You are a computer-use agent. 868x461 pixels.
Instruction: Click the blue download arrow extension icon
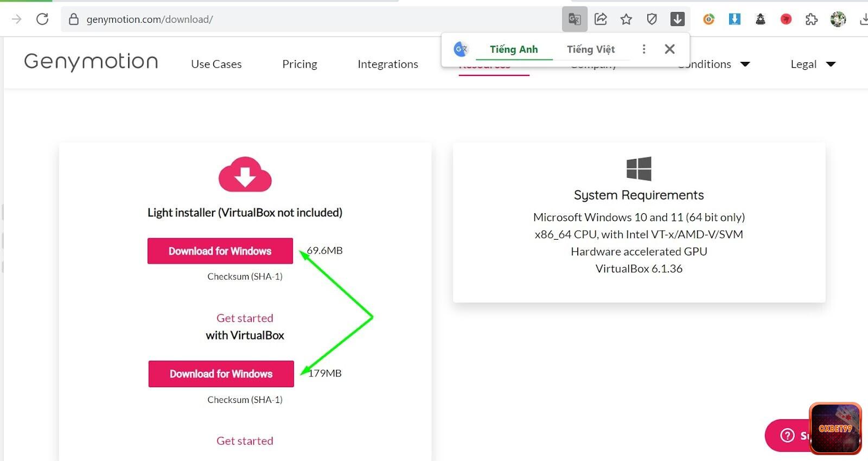click(735, 19)
